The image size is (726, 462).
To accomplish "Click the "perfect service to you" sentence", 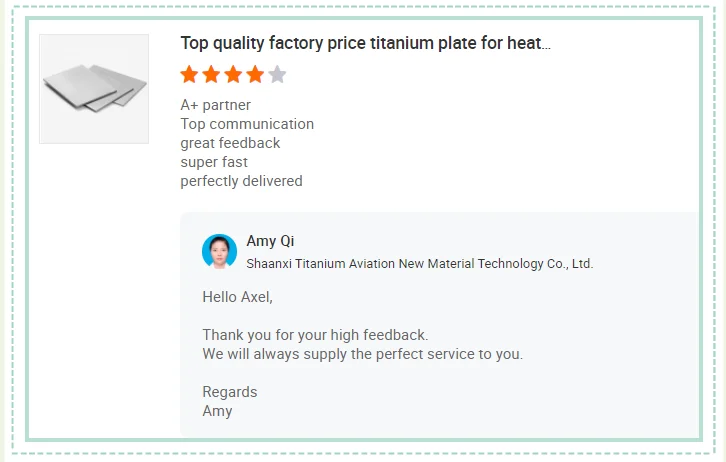I will click(x=362, y=354).
